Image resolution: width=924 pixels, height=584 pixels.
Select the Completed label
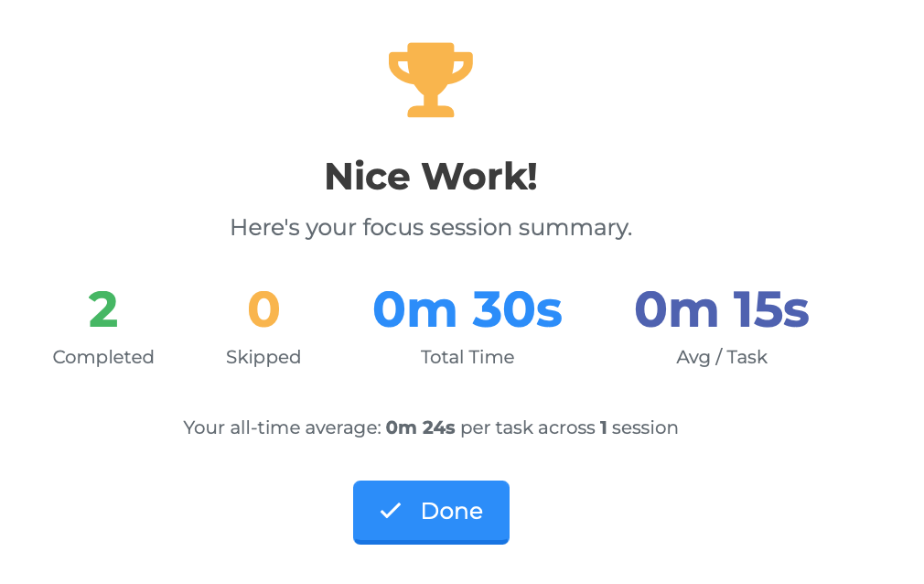pos(103,357)
